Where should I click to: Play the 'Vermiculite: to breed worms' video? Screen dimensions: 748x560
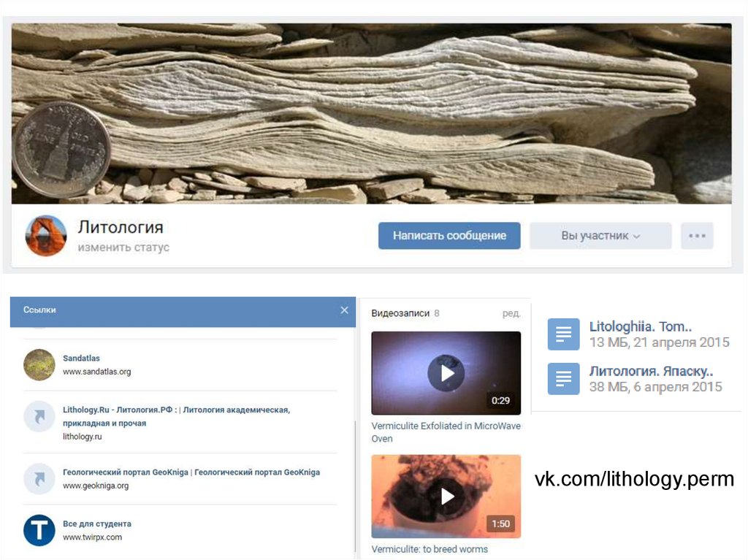click(446, 496)
